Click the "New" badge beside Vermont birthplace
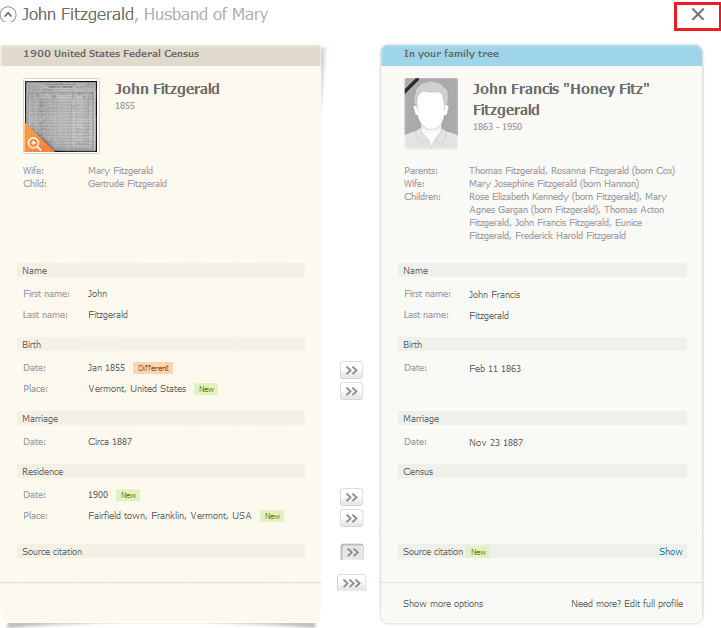721x628 pixels. pyautogui.click(x=205, y=389)
